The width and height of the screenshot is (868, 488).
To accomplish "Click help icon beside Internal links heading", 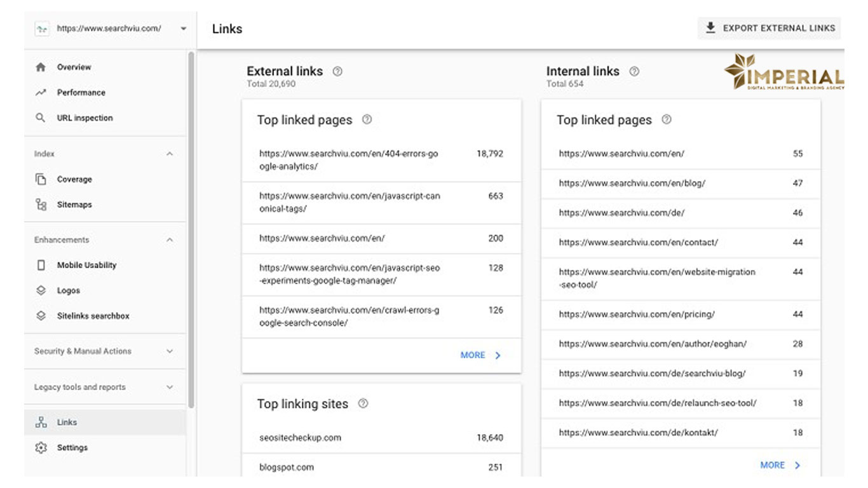I will point(634,72).
